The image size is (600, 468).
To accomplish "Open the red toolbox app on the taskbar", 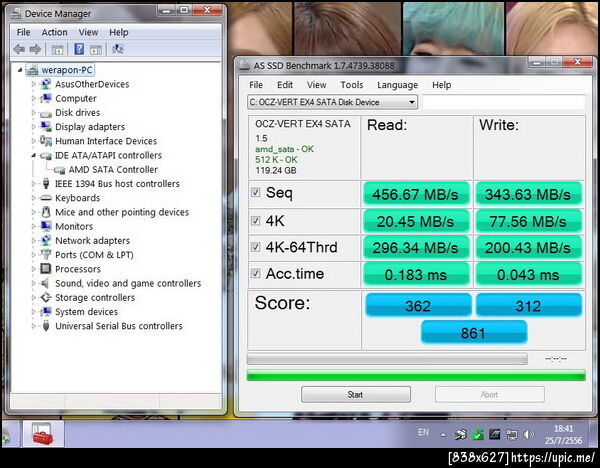I will pyautogui.click(x=42, y=434).
